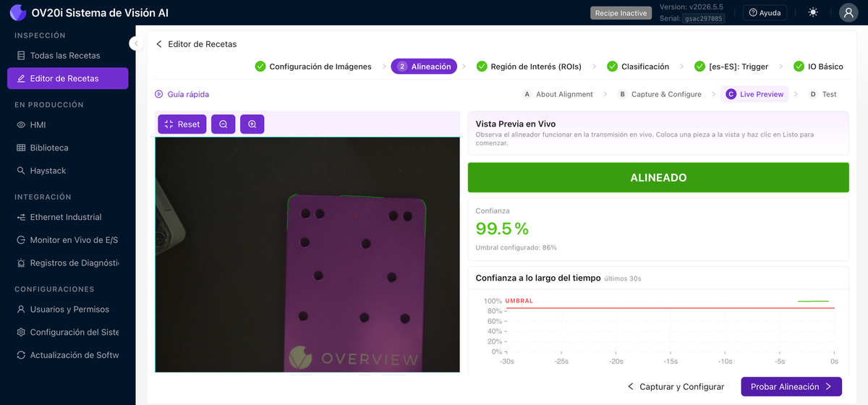
Task: Select the Live Preview sub-step
Action: pyautogui.click(x=754, y=94)
